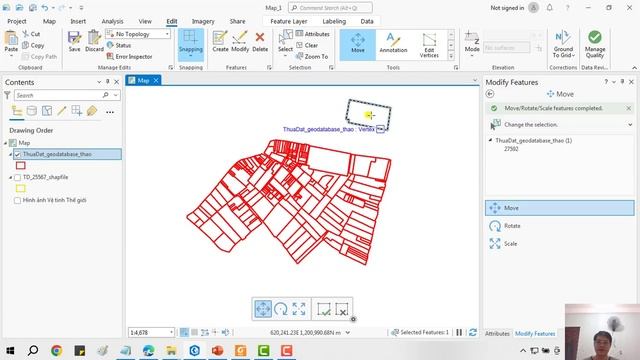Image resolution: width=640 pixels, height=360 pixels.
Task: Open the Project tab
Action: pos(17,21)
